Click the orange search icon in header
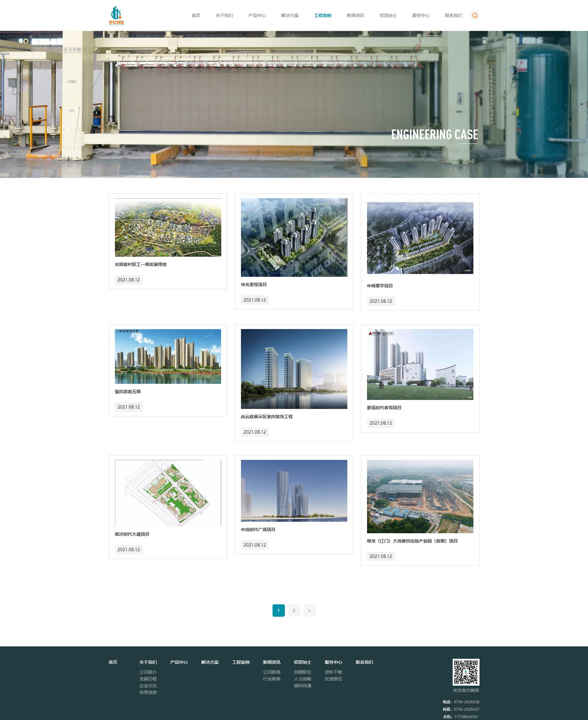This screenshot has height=720, width=588. point(475,15)
